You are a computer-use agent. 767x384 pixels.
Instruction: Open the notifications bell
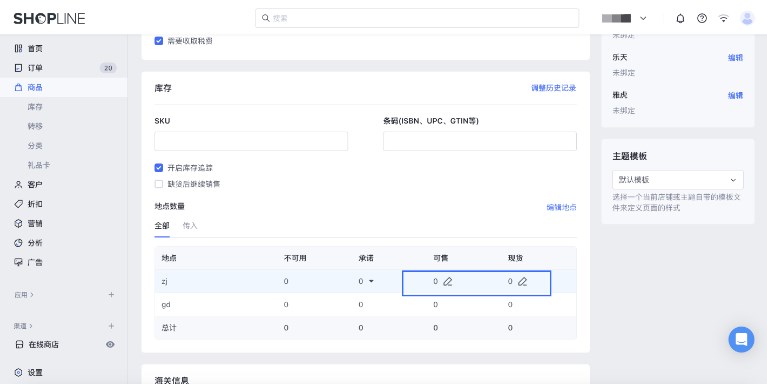(x=680, y=19)
